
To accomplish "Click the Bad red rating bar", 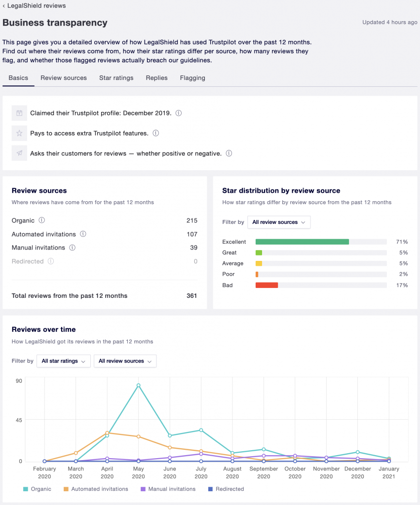I will pyautogui.click(x=267, y=285).
